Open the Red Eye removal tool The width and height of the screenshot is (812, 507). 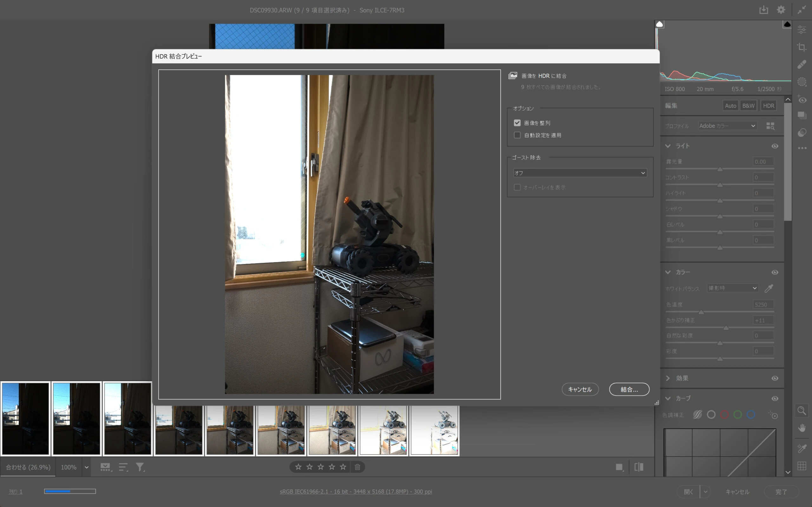click(802, 99)
